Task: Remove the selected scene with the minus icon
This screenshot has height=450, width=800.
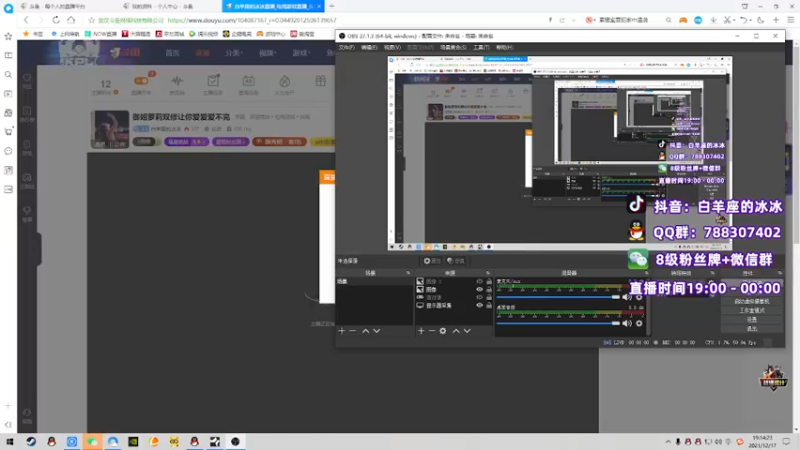Action: pyautogui.click(x=353, y=331)
